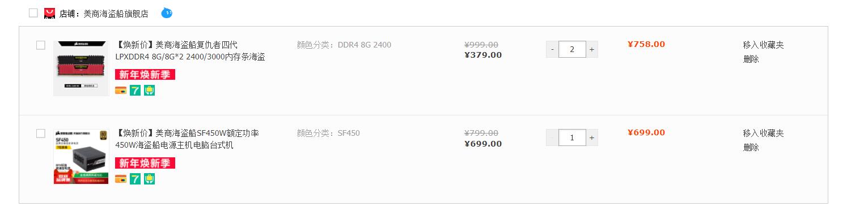Click green guarantee icon under RAM item
Viewport: 868px width, 219px height.
149,90
